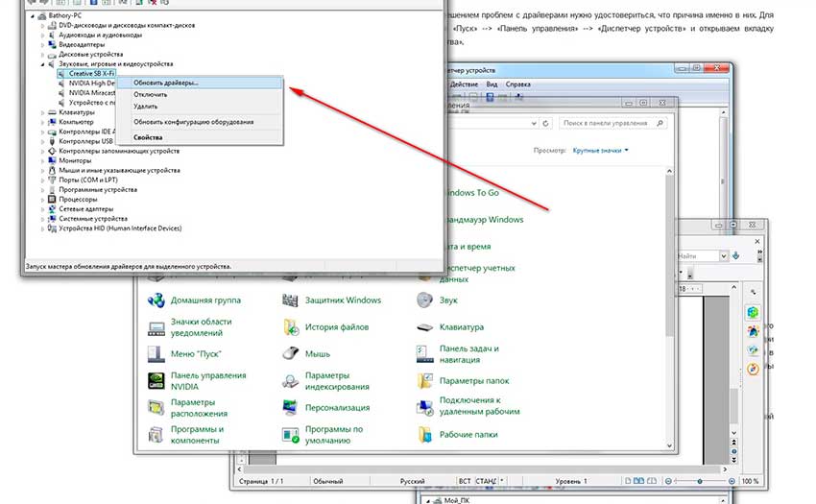
Task: Toggle СТАНД selection mode in status bar
Action: [x=486, y=481]
